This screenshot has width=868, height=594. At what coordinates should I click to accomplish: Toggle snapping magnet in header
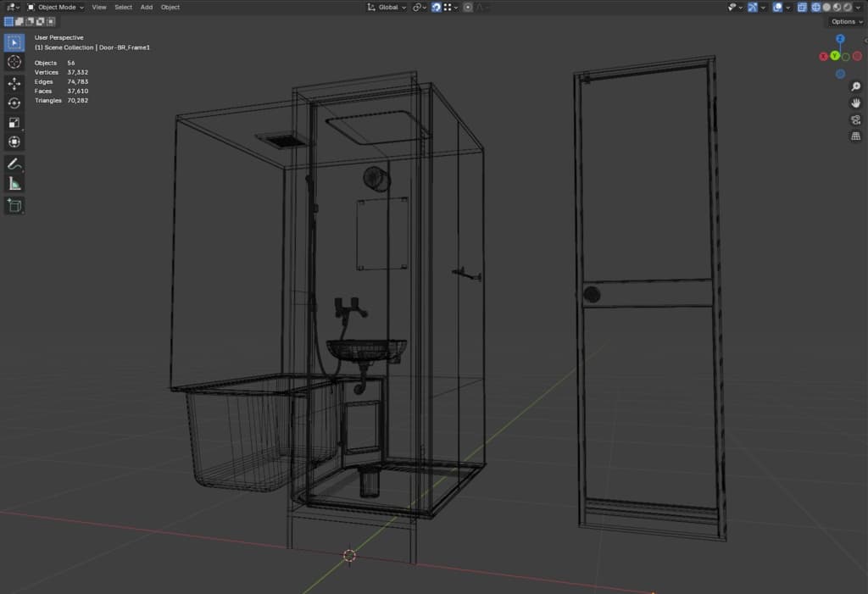point(436,7)
